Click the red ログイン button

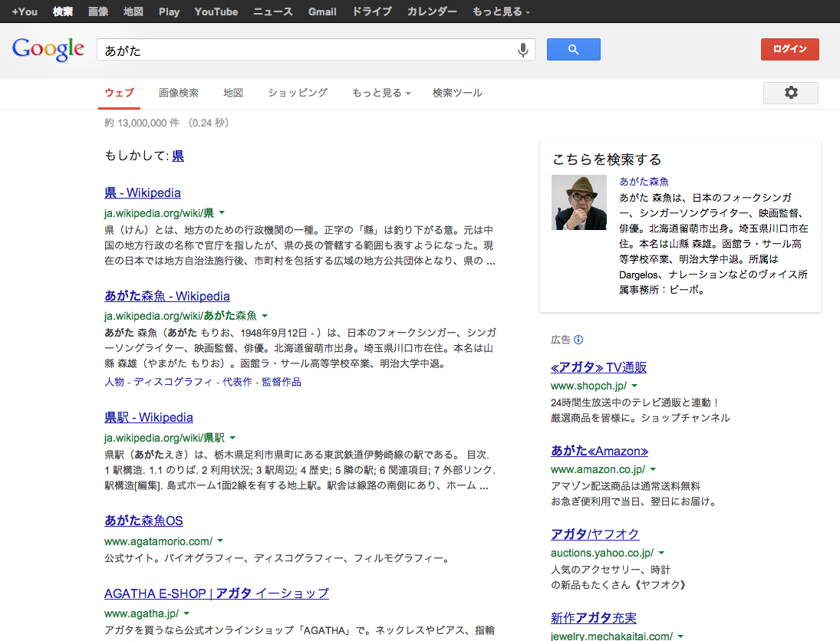click(x=789, y=49)
